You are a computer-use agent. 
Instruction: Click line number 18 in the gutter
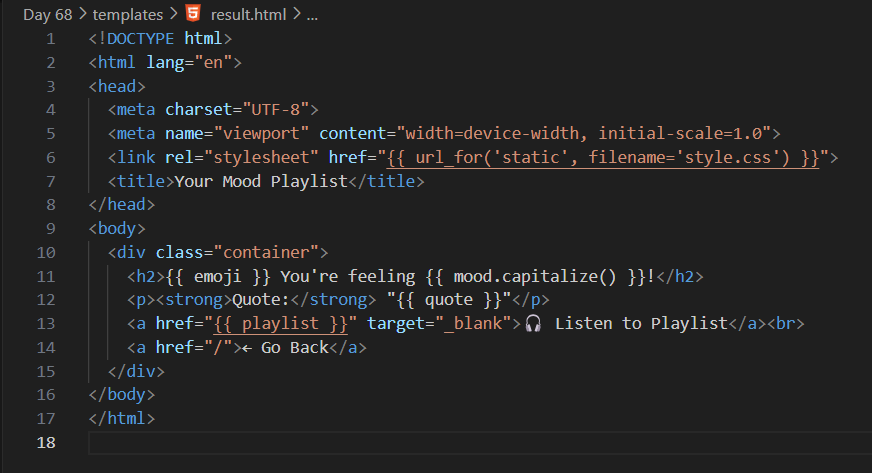coord(46,443)
